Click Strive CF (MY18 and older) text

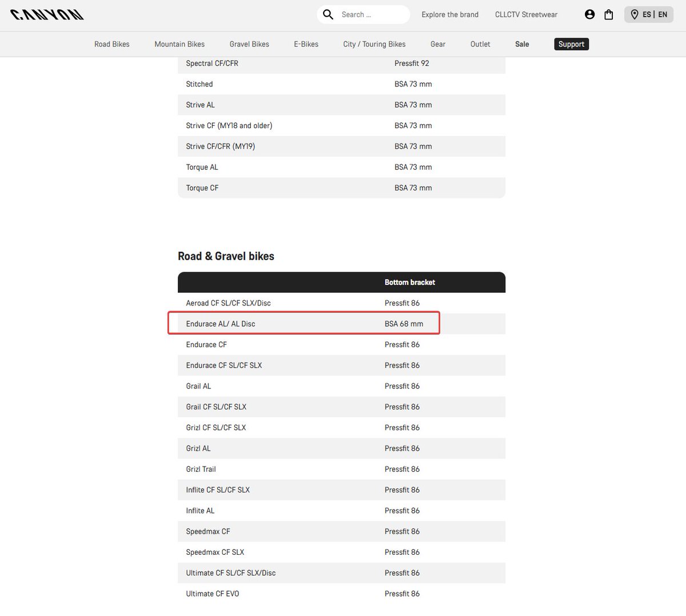[229, 125]
